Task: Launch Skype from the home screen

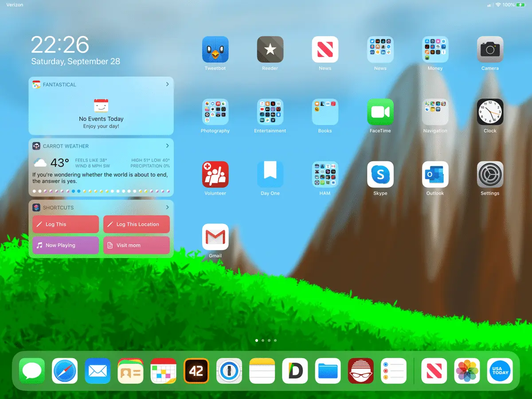Action: [380, 174]
